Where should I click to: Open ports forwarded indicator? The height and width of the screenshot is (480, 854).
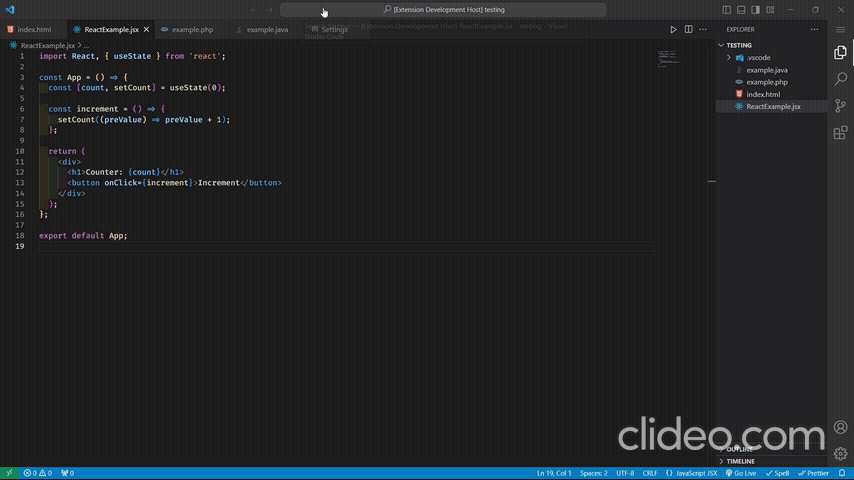click(x=68, y=473)
